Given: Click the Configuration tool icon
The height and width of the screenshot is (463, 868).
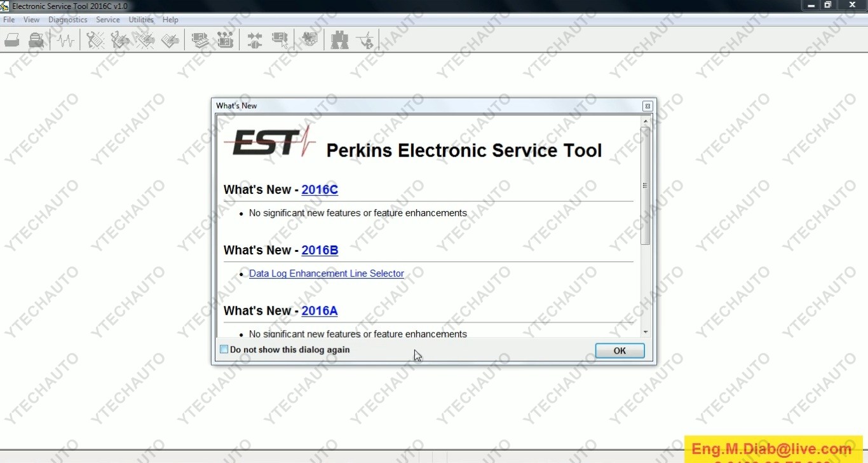Looking at the screenshot, I should (x=225, y=41).
